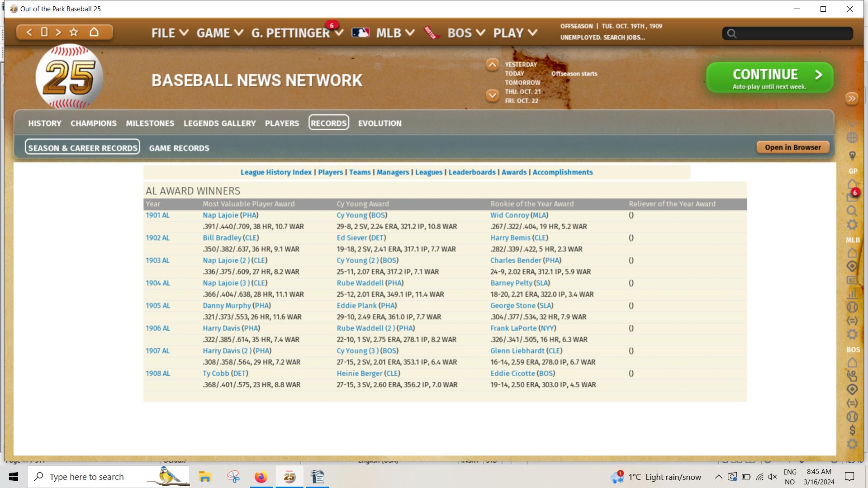Open the PLAY dropdown menu
Screen dimensions: 868x488
515,33
